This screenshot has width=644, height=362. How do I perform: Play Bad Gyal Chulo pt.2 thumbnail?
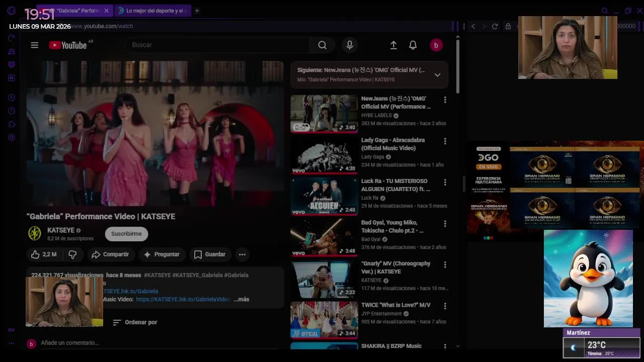(x=324, y=237)
